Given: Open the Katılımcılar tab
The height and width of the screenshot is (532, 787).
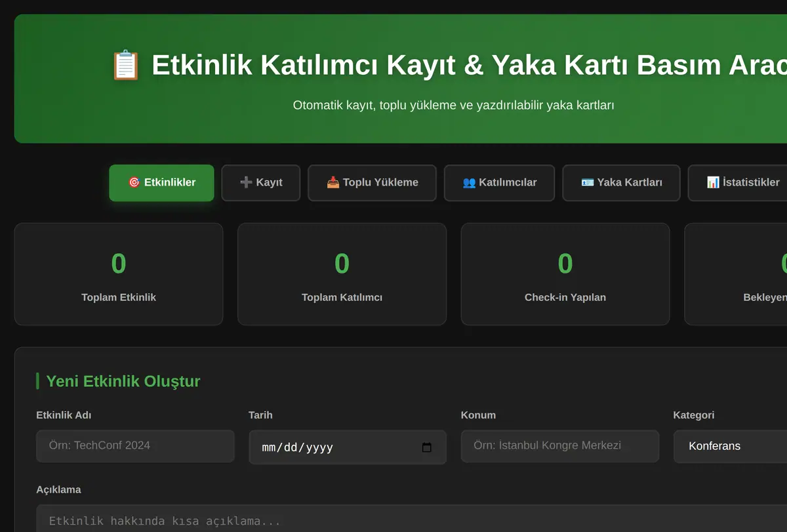Looking at the screenshot, I should (x=500, y=182).
